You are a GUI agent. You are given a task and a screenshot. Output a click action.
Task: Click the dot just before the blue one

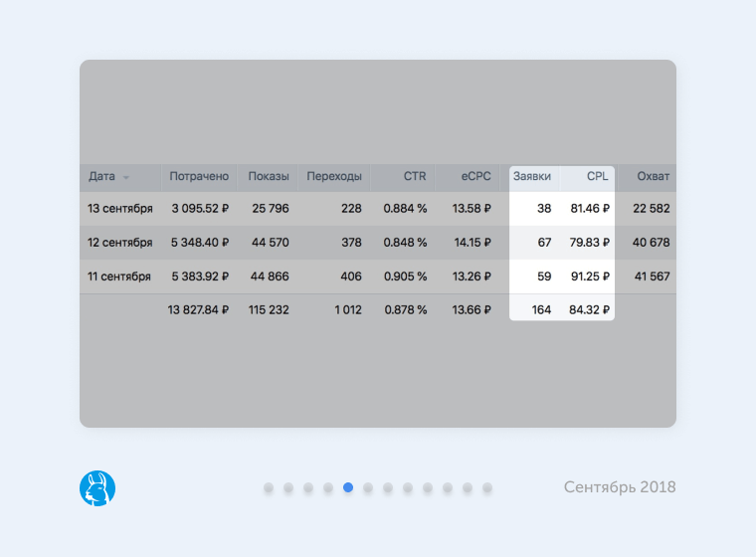(328, 487)
